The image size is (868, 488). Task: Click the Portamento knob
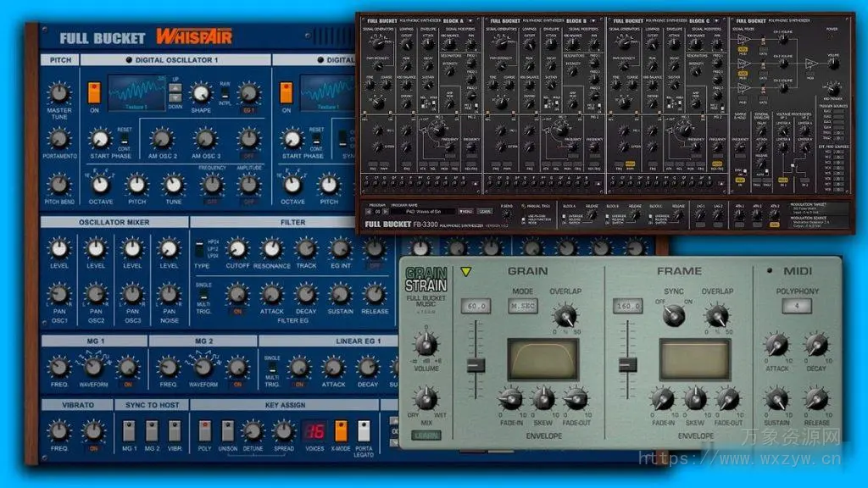58,138
